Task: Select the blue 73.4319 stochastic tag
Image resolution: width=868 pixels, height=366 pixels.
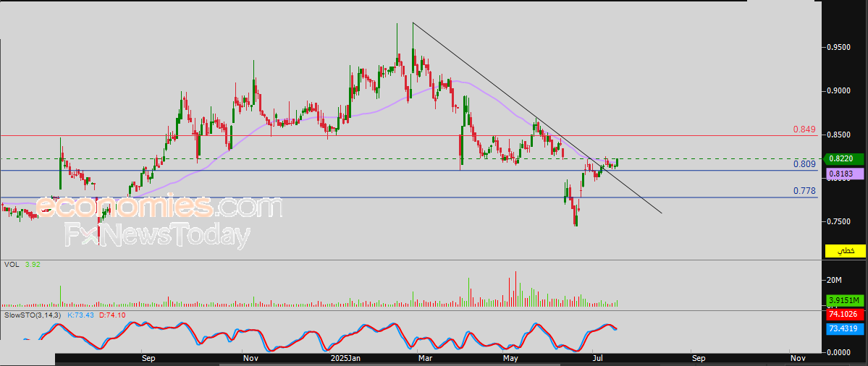Action: click(846, 328)
